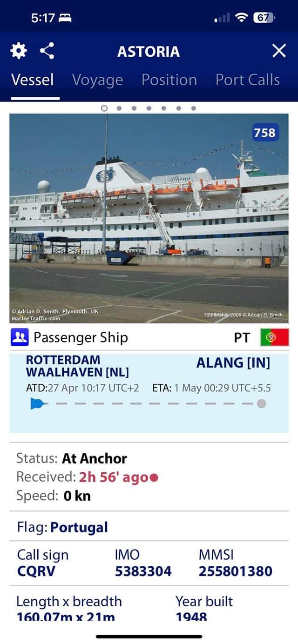Tap the Rotterdam Waalhaven departure port
Viewport: 298px width, 644px height.
[x=77, y=366]
